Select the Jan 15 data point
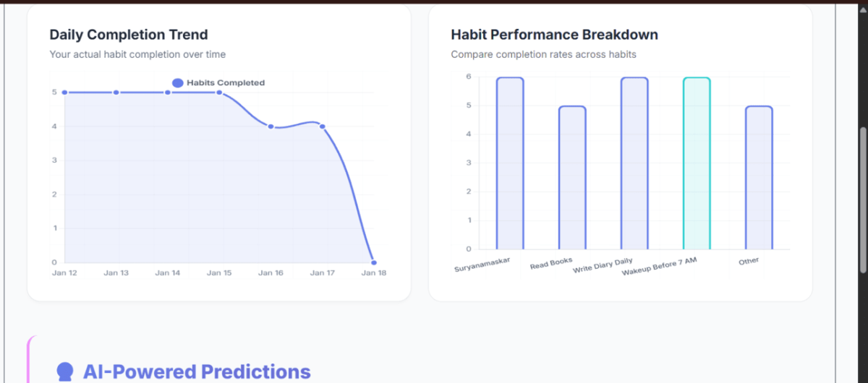This screenshot has width=868, height=383. pos(219,92)
